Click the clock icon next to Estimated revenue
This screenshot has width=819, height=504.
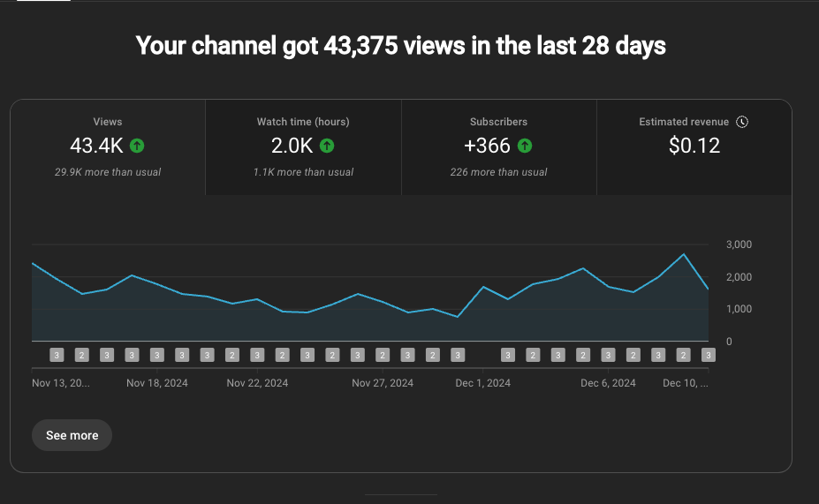pyautogui.click(x=742, y=122)
